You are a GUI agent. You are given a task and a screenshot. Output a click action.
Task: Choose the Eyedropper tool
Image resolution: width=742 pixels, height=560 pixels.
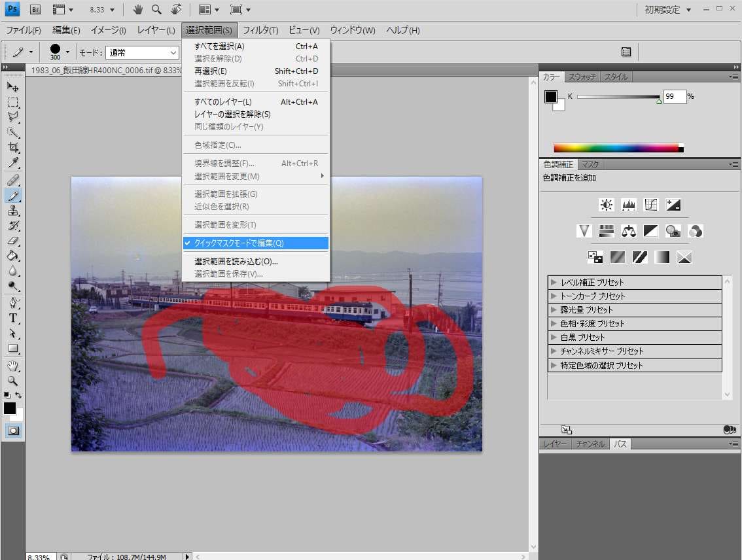[12, 162]
